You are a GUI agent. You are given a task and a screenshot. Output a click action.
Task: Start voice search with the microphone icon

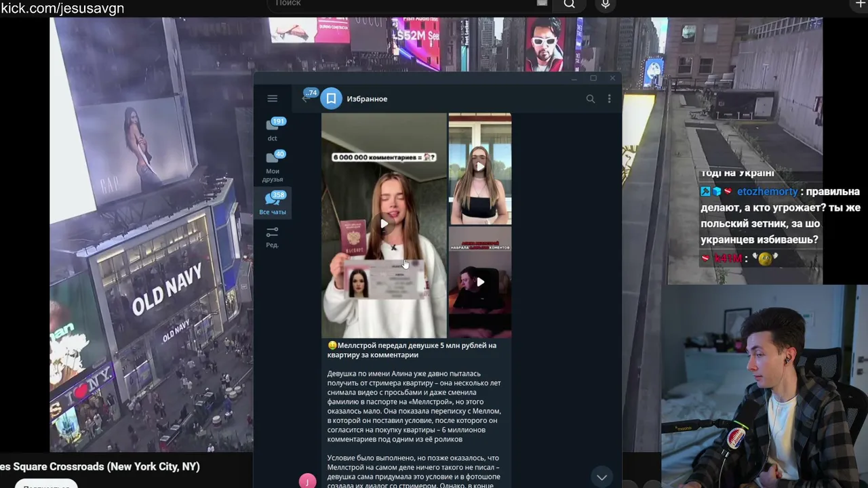tap(606, 4)
